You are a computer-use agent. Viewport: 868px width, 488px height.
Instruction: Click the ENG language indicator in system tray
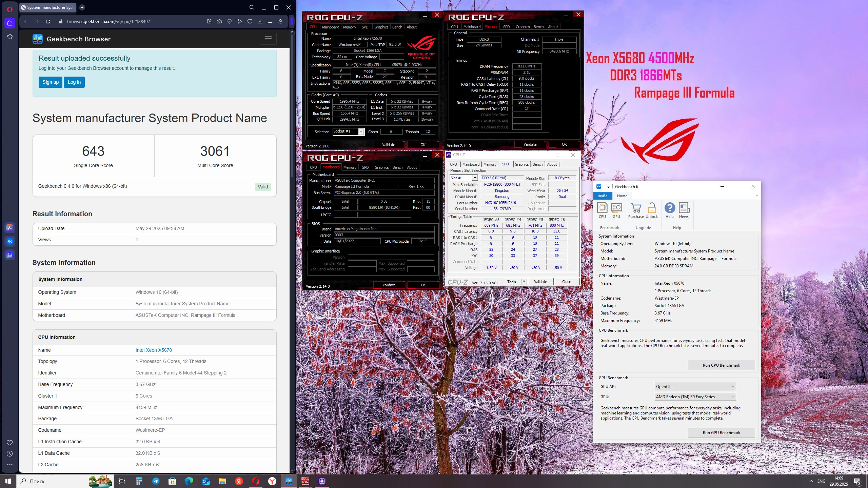[x=821, y=481]
